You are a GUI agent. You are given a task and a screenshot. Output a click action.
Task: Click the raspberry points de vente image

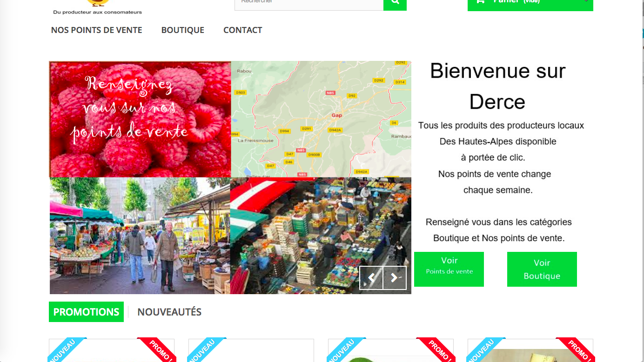click(x=140, y=119)
